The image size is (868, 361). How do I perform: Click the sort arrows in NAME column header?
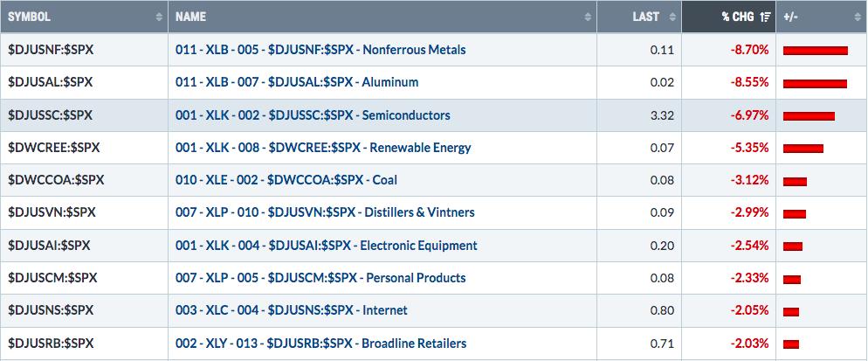[588, 17]
